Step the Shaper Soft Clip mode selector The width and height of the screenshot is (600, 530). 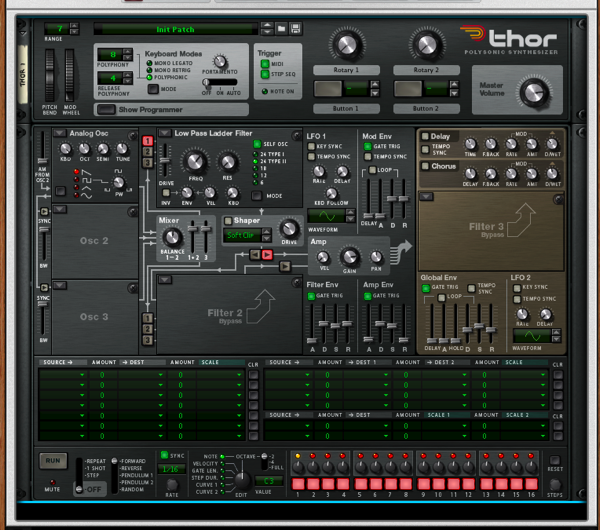click(x=266, y=235)
